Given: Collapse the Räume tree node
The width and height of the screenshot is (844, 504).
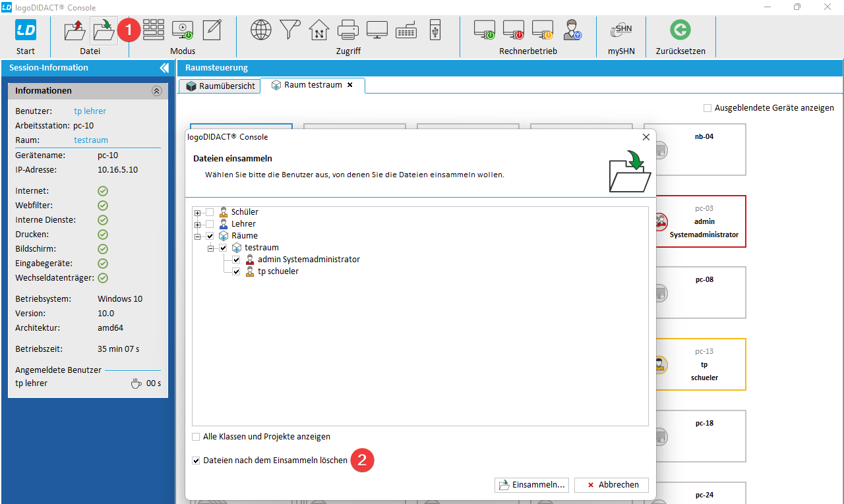Looking at the screenshot, I should tap(197, 236).
